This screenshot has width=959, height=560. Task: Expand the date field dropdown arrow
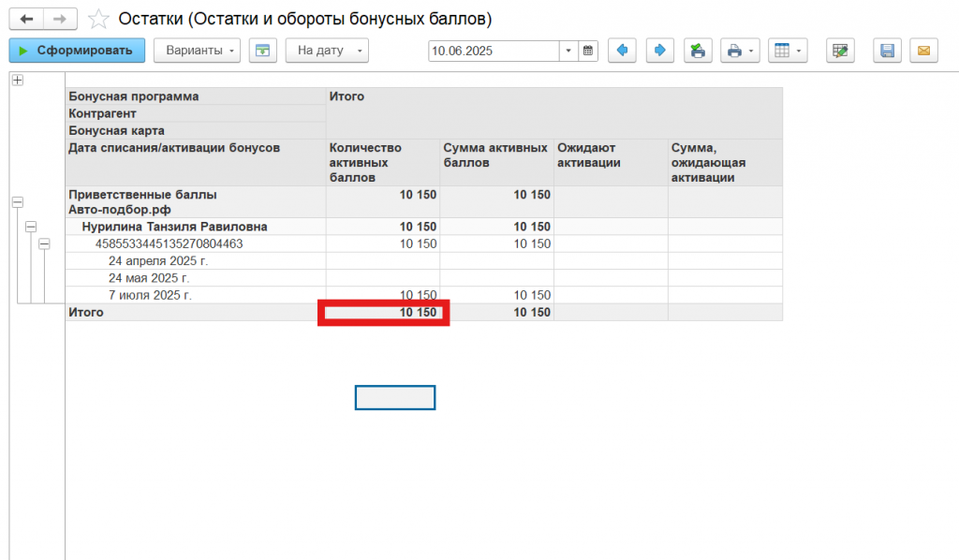coord(568,51)
